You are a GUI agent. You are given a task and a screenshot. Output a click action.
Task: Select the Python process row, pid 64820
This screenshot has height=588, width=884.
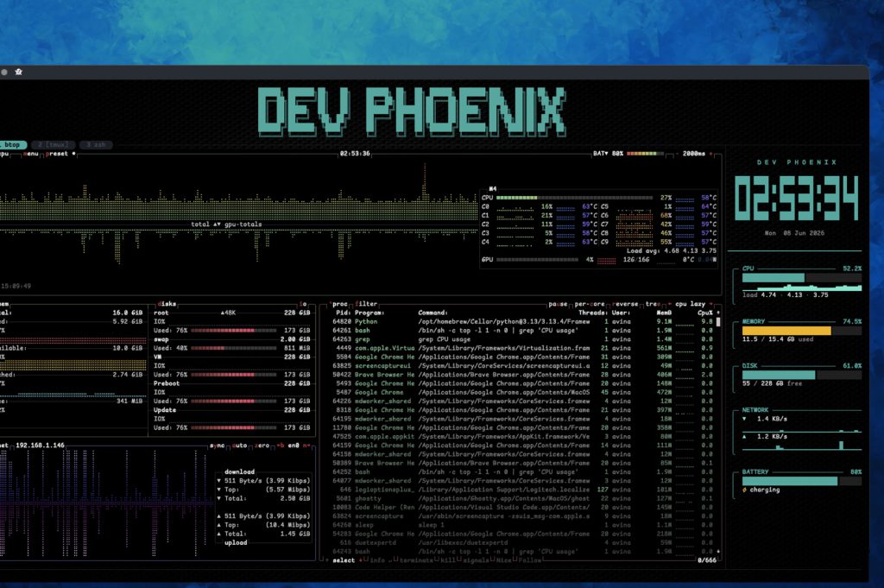[522, 321]
